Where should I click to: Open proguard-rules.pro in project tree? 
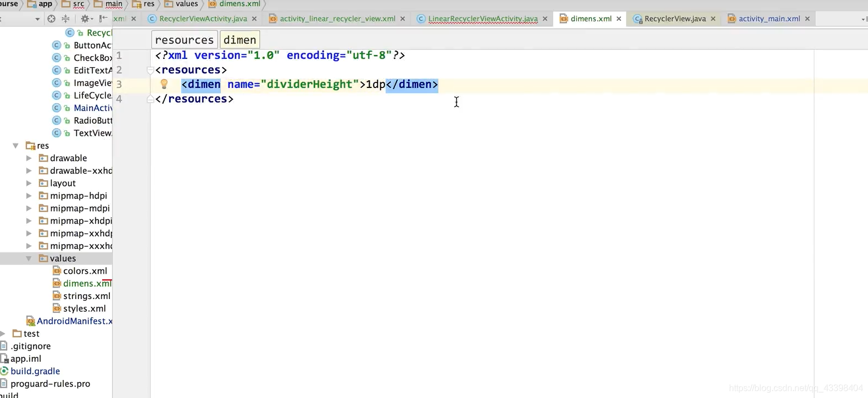(50, 384)
